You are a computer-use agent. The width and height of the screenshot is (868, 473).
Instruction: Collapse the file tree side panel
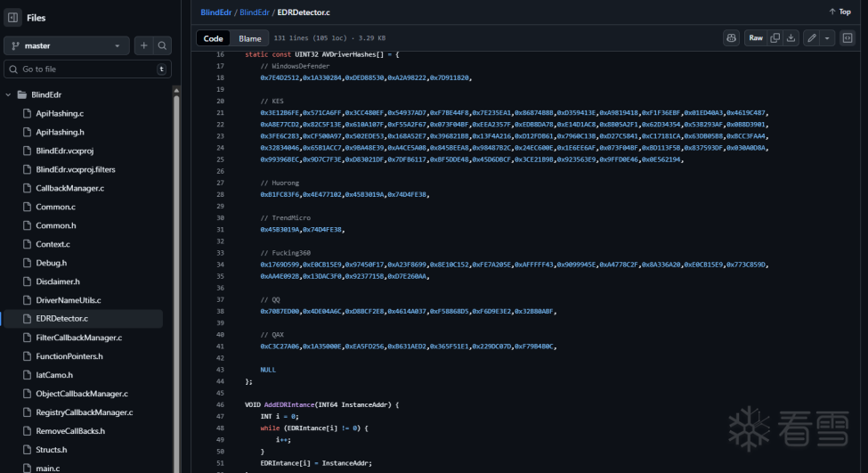coord(12,17)
